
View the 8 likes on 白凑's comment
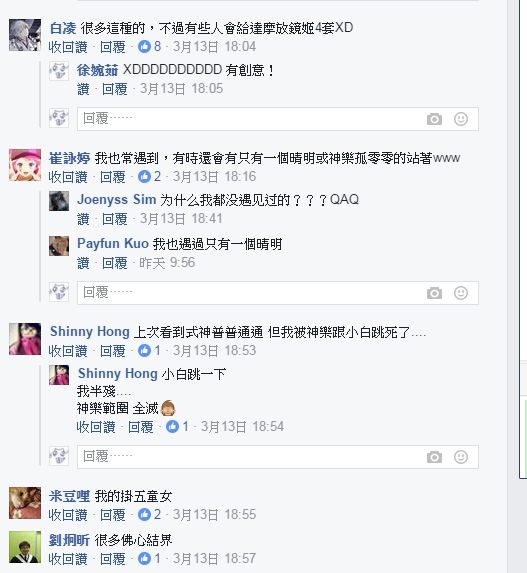149,46
